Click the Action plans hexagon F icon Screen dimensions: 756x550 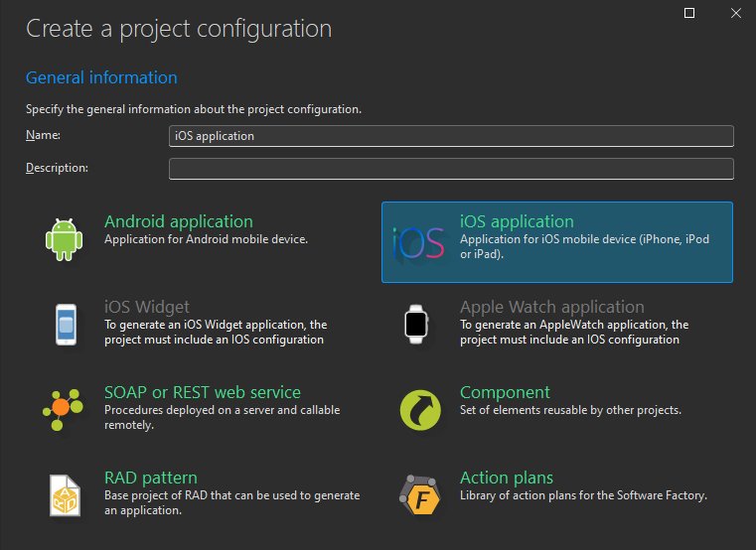pyautogui.click(x=419, y=495)
